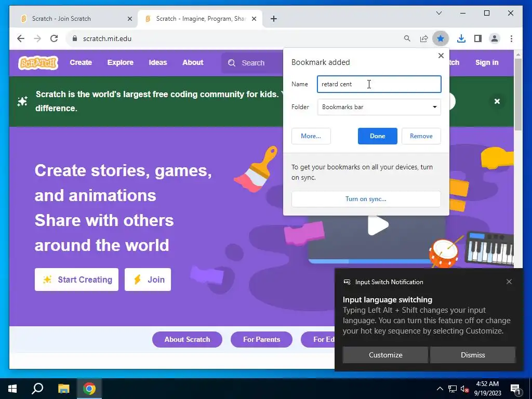Open the tab search chevron
The height and width of the screenshot is (399, 532).
click(x=438, y=13)
